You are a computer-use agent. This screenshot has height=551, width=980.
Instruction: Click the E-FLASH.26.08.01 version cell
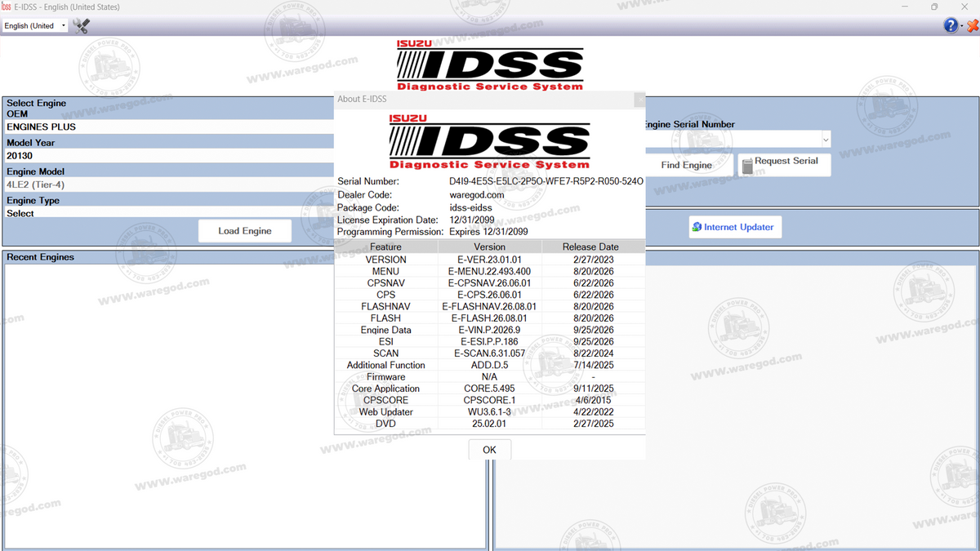click(490, 318)
